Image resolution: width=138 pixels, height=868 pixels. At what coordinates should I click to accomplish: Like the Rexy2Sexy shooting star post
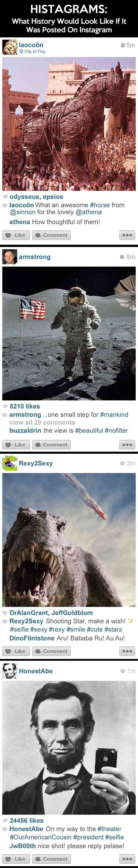click(16, 651)
